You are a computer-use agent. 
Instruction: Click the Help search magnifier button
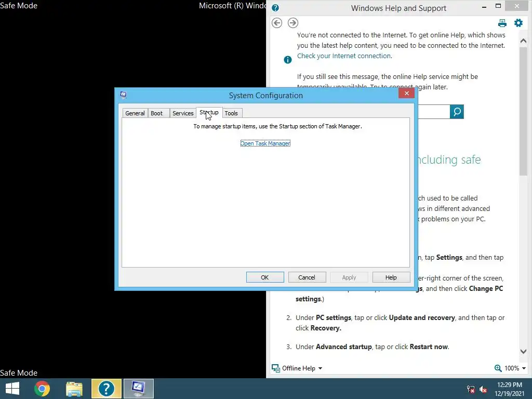click(x=457, y=112)
